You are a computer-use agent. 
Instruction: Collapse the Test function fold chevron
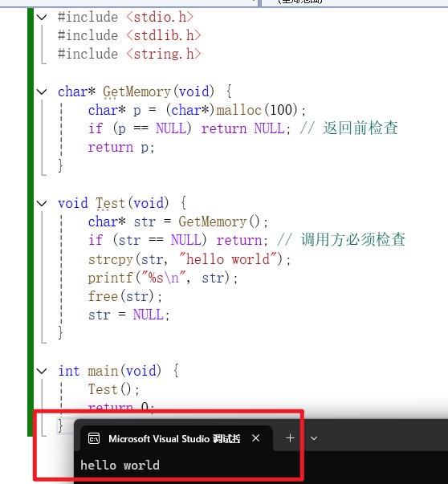[42, 203]
